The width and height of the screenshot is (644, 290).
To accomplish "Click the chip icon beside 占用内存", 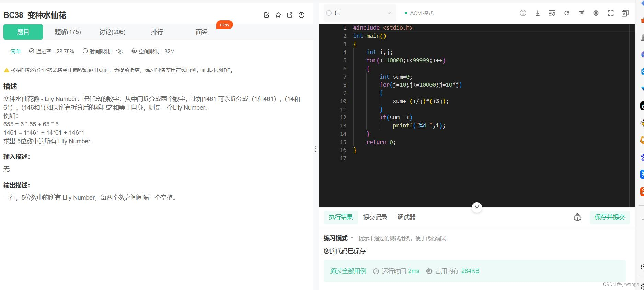I will tap(429, 271).
